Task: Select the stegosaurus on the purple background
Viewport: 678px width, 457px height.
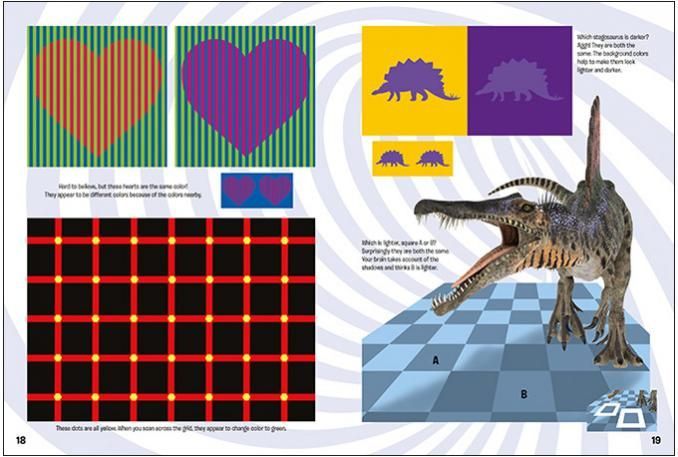Action: 519,81
